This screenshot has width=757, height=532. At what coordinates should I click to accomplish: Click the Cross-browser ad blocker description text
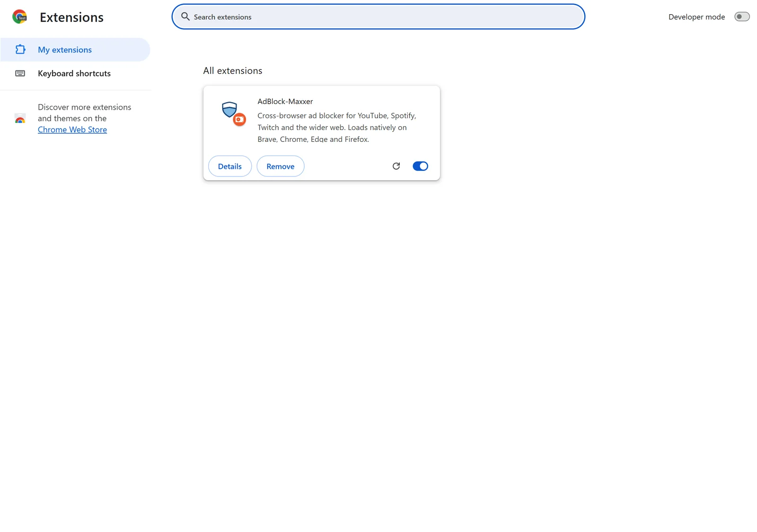tap(337, 127)
